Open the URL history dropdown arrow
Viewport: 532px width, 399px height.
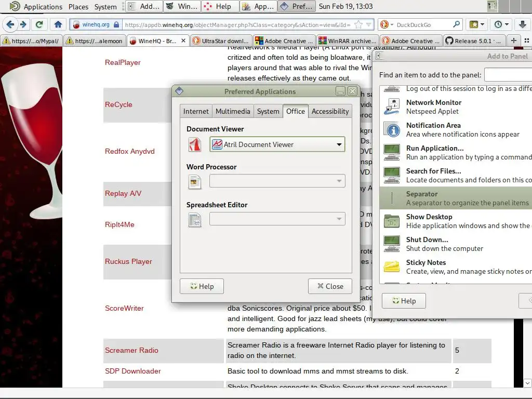(369, 25)
